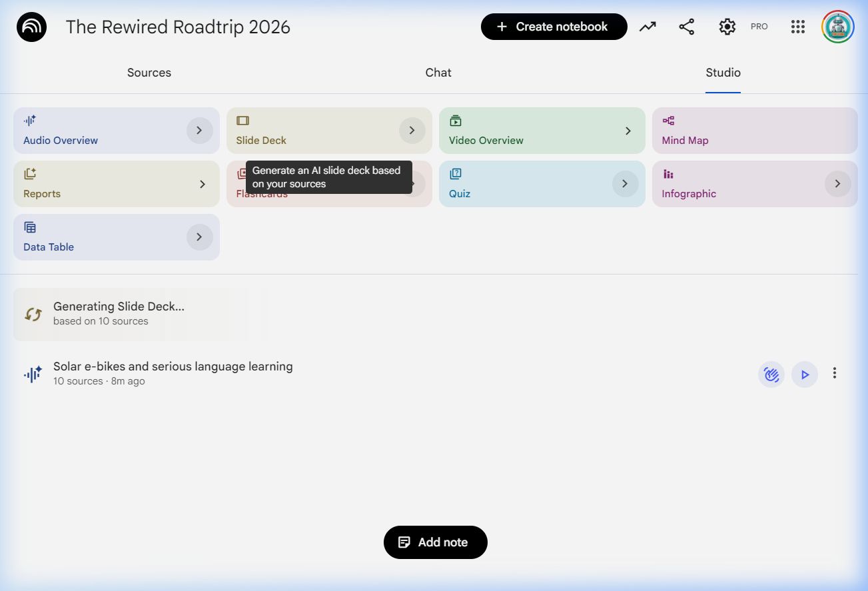Open the analytics trend icon
868x591 pixels.
click(x=648, y=27)
